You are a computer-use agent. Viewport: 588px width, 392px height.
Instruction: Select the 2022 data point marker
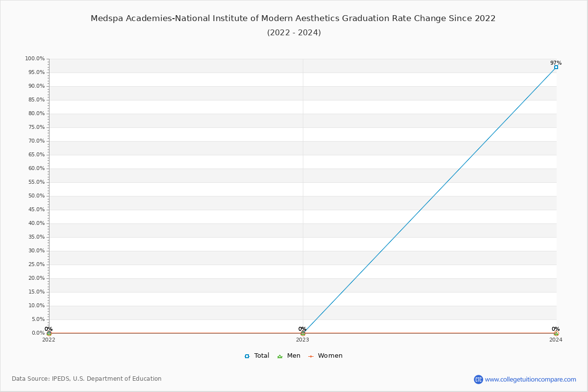49,333
